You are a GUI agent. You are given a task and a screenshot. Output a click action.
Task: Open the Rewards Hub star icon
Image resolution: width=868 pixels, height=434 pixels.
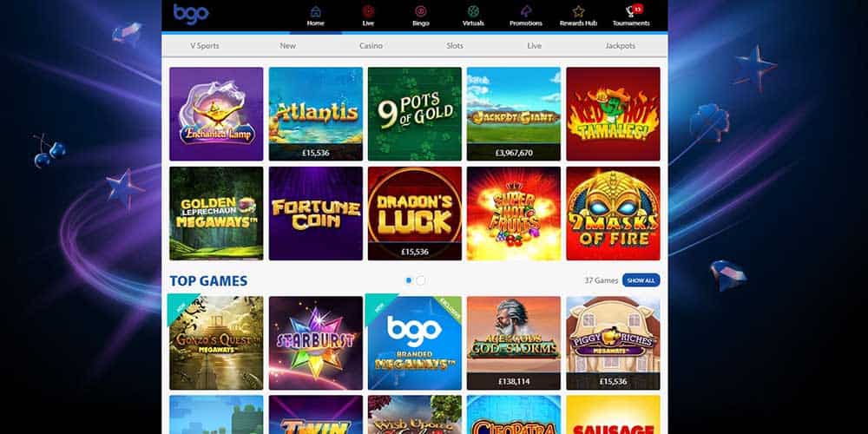point(578,11)
